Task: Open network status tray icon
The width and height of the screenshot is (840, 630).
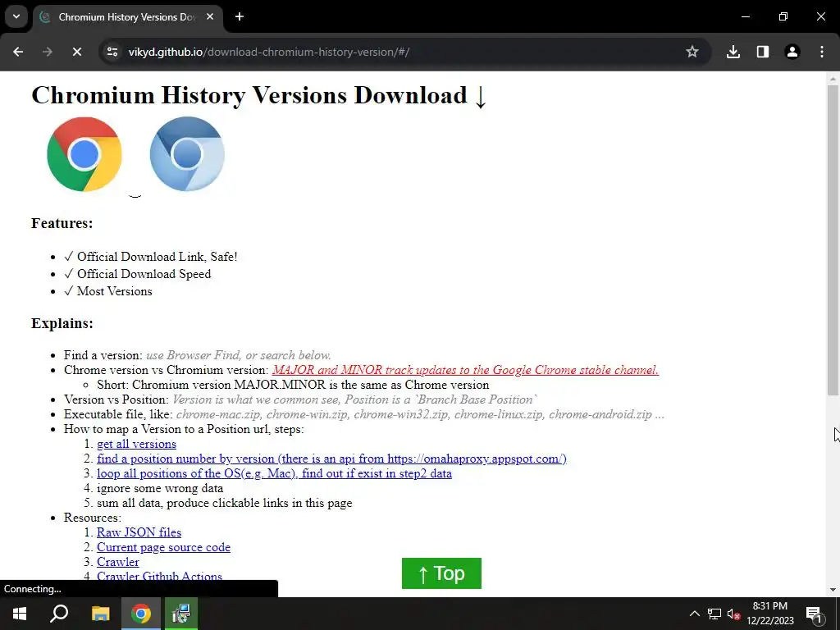Action: (714, 614)
